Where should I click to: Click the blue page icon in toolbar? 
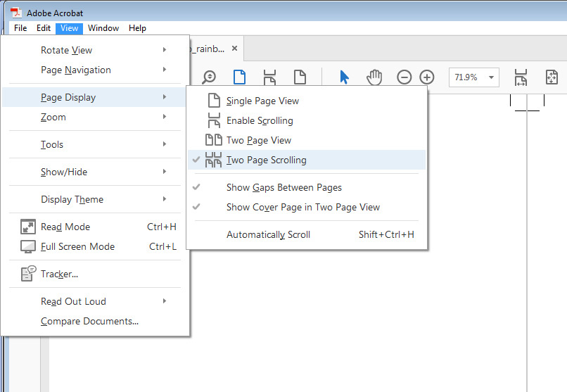[239, 77]
